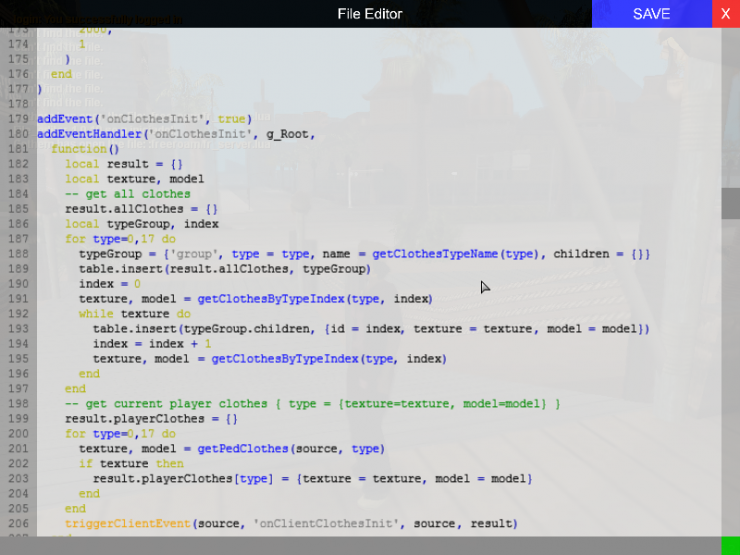Click 'local result = {}' line

tap(124, 164)
